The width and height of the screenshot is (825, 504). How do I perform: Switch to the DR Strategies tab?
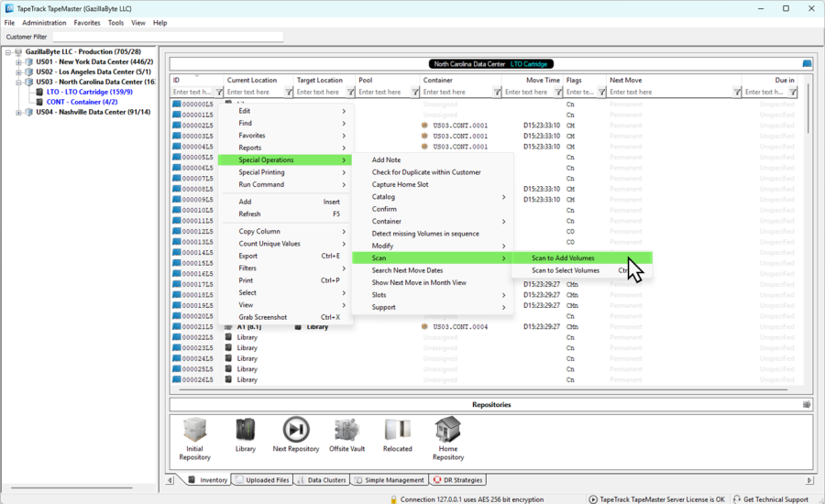click(457, 480)
